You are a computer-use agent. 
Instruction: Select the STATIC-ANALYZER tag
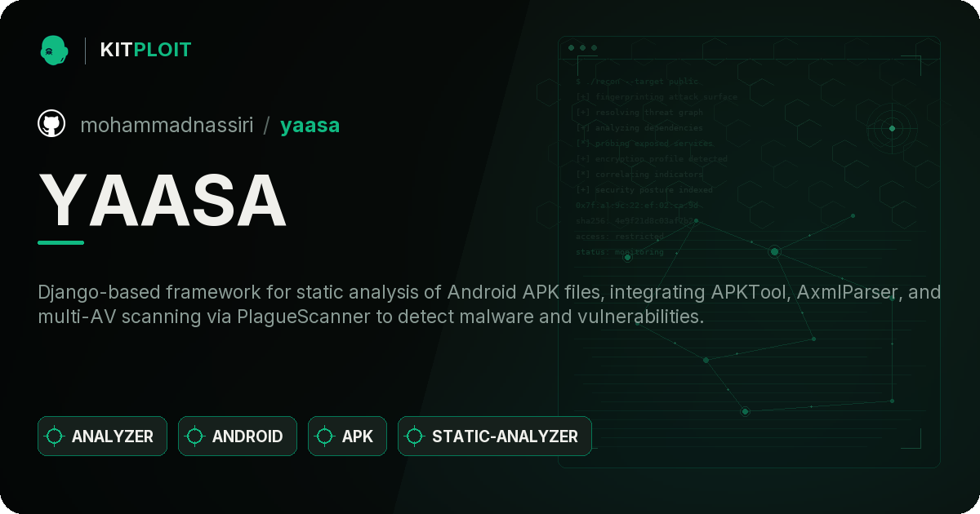[495, 436]
